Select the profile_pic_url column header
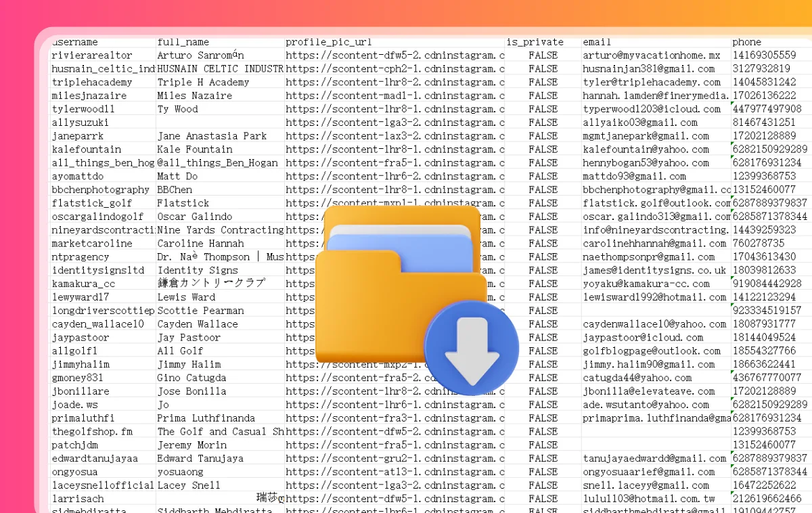 (x=329, y=42)
